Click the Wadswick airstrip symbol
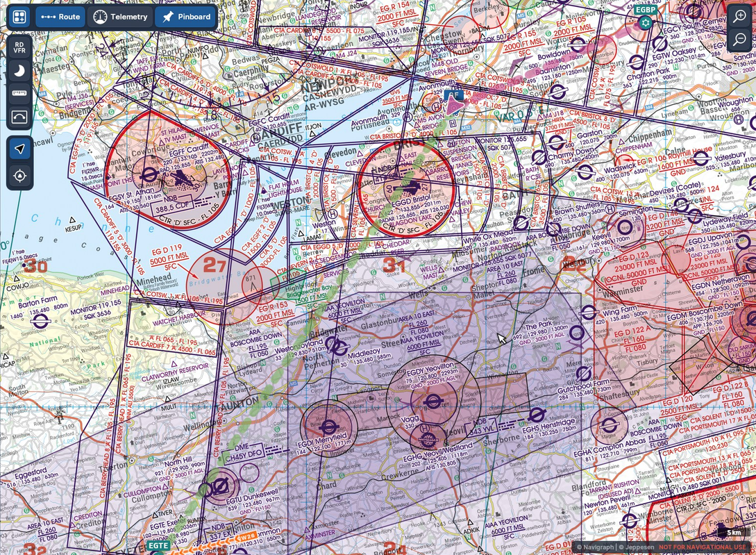 click(x=585, y=172)
